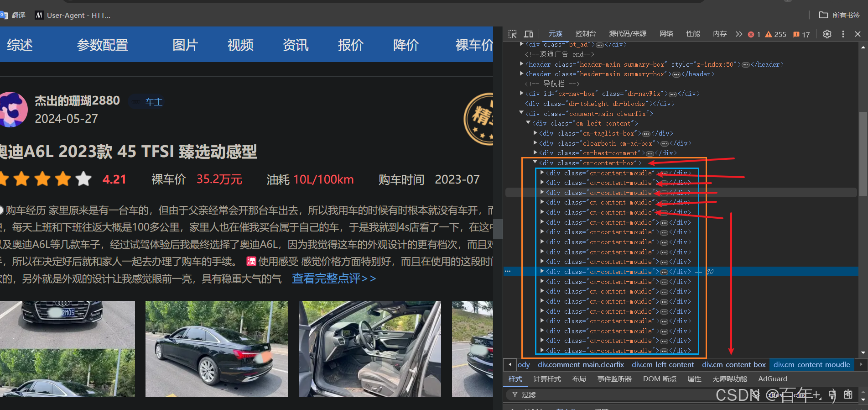Viewport: 868px width, 410px height.
Task: Open the 资讯 page nav tab
Action: (296, 45)
